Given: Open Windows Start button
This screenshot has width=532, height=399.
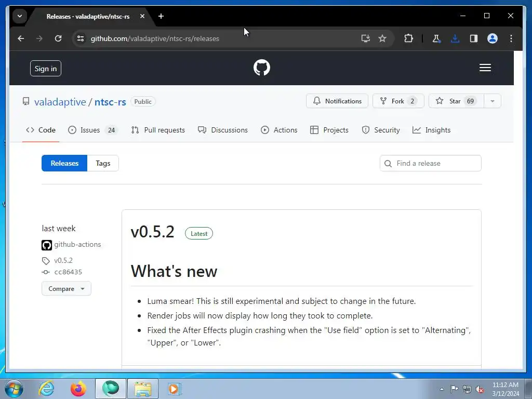Looking at the screenshot, I should [14, 389].
